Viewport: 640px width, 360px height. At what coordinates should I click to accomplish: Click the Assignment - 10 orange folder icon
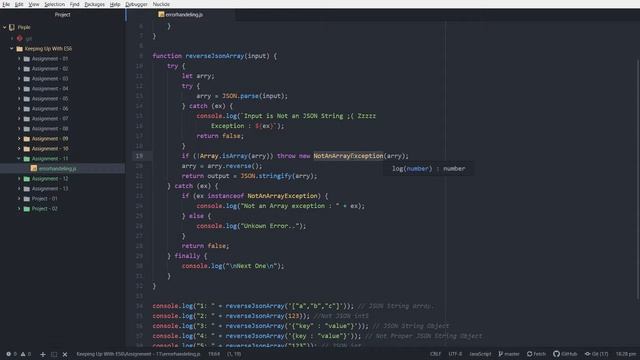click(27, 149)
